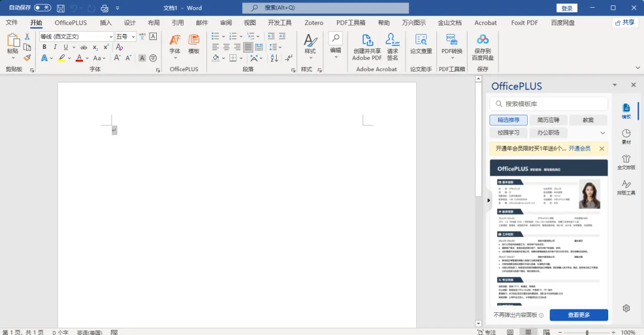The height and width of the screenshot is (335, 644).
Task: Click the yellow highlight color swatch
Action: pyautogui.click(x=61, y=58)
